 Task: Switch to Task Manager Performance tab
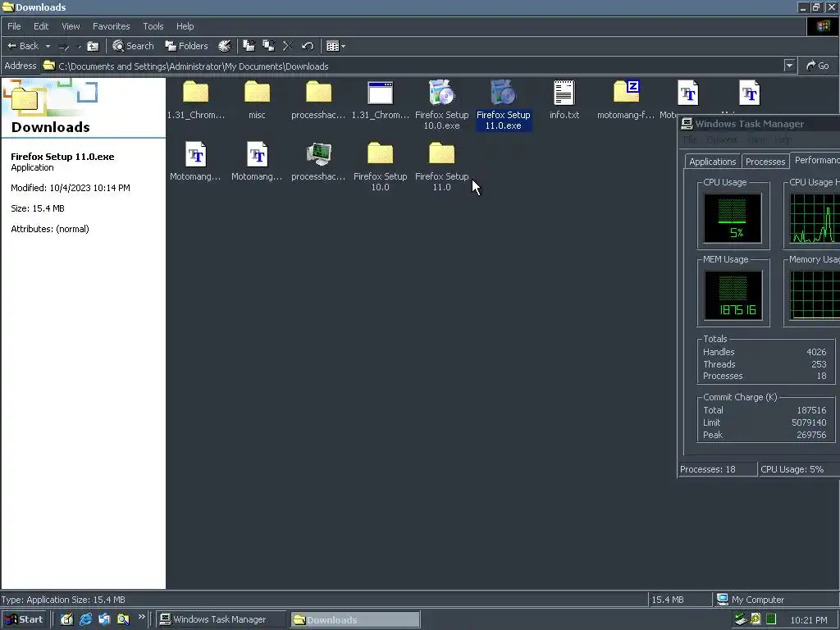815,160
